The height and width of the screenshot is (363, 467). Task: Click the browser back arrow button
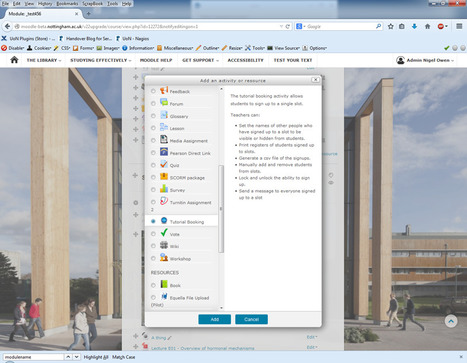pos(7,26)
